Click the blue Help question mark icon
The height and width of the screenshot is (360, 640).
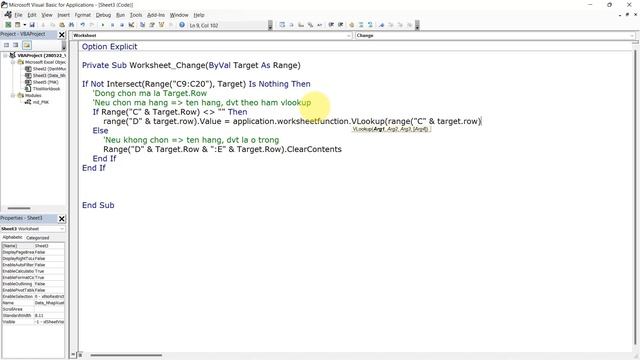[x=182, y=25]
